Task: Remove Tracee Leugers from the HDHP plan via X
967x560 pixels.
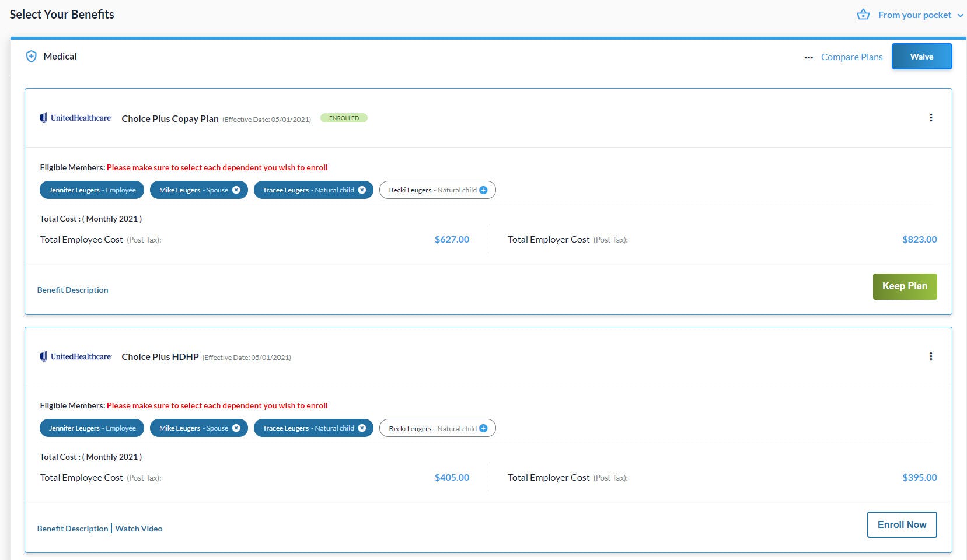Action: point(362,428)
